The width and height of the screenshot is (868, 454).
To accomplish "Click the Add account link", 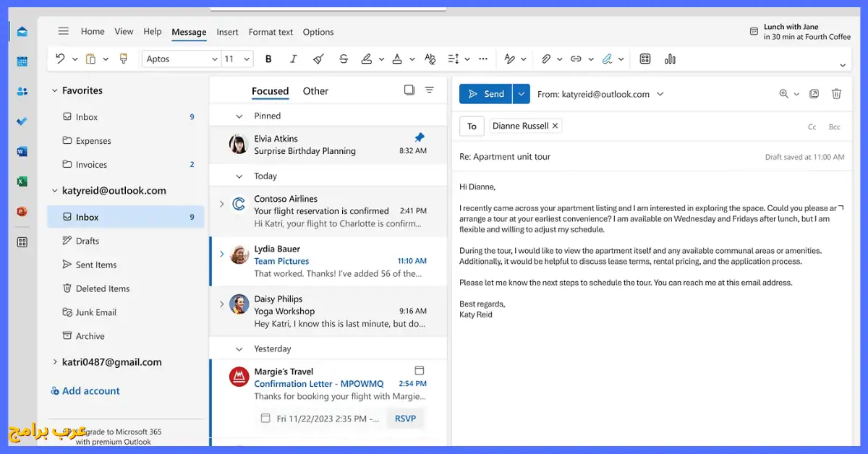I will [x=85, y=390].
